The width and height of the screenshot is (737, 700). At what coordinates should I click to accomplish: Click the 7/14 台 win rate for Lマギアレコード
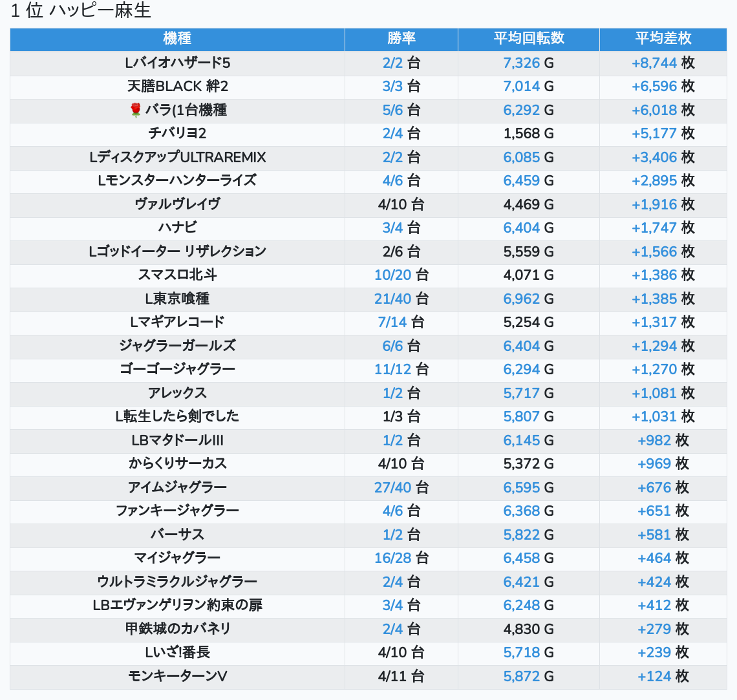(401, 323)
